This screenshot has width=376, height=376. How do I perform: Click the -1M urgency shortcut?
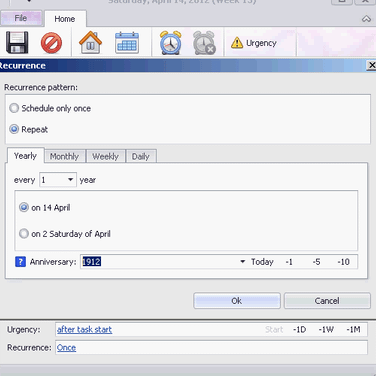(353, 330)
